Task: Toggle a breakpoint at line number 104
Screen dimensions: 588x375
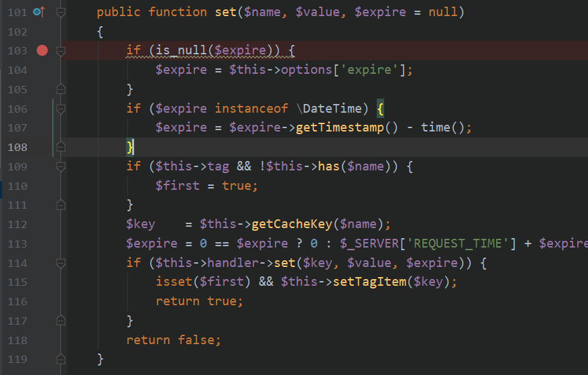Action: (17, 70)
